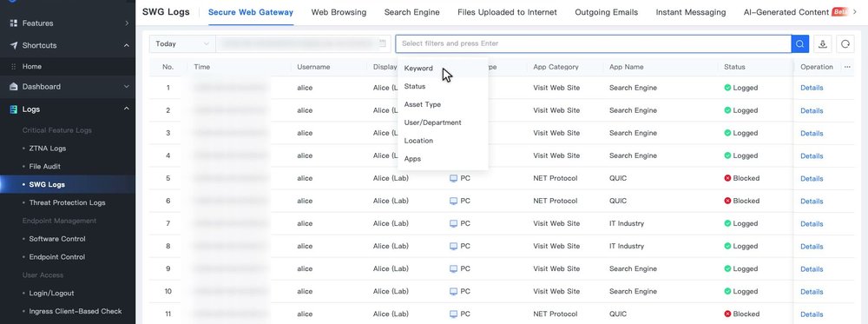Click the Logs icon in sidebar

(x=14, y=109)
